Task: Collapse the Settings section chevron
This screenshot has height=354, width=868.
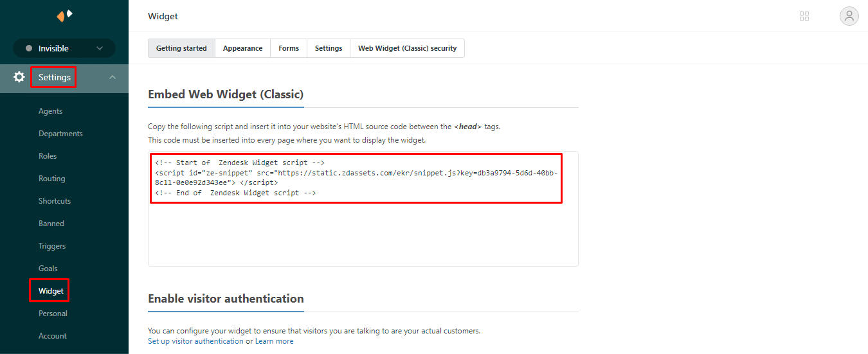Action: click(113, 77)
